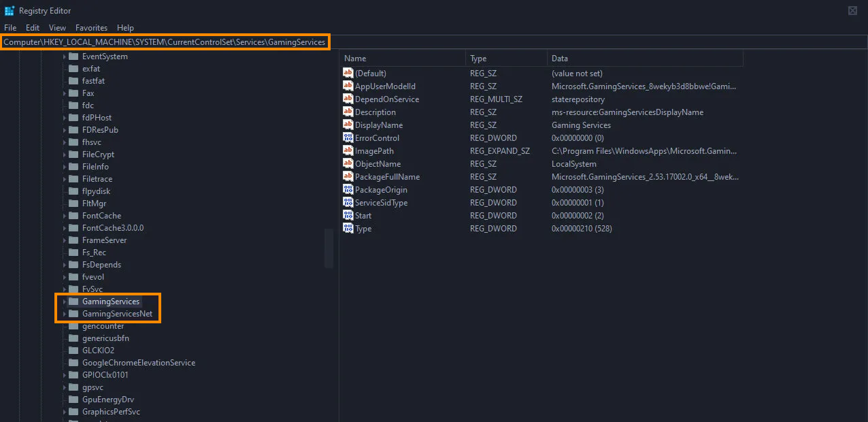Click the 'Gaming Services' data cell
Viewport: 868px width, 422px height.
click(581, 125)
